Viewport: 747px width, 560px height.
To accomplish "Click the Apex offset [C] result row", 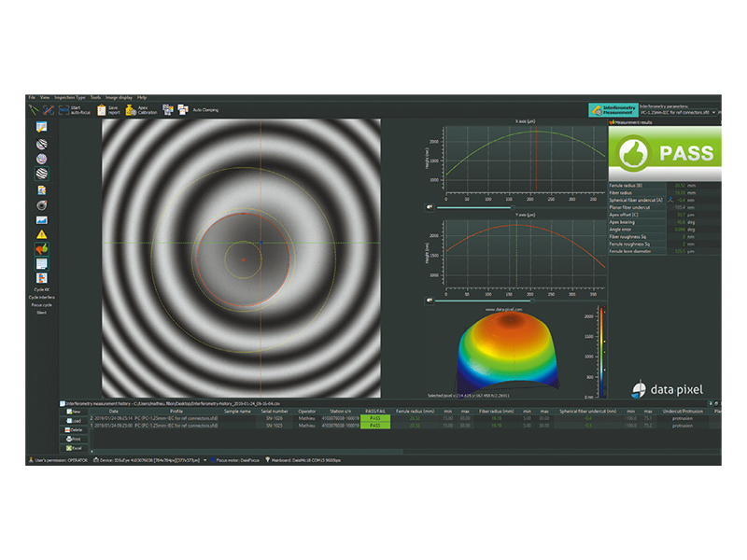I will [x=665, y=215].
